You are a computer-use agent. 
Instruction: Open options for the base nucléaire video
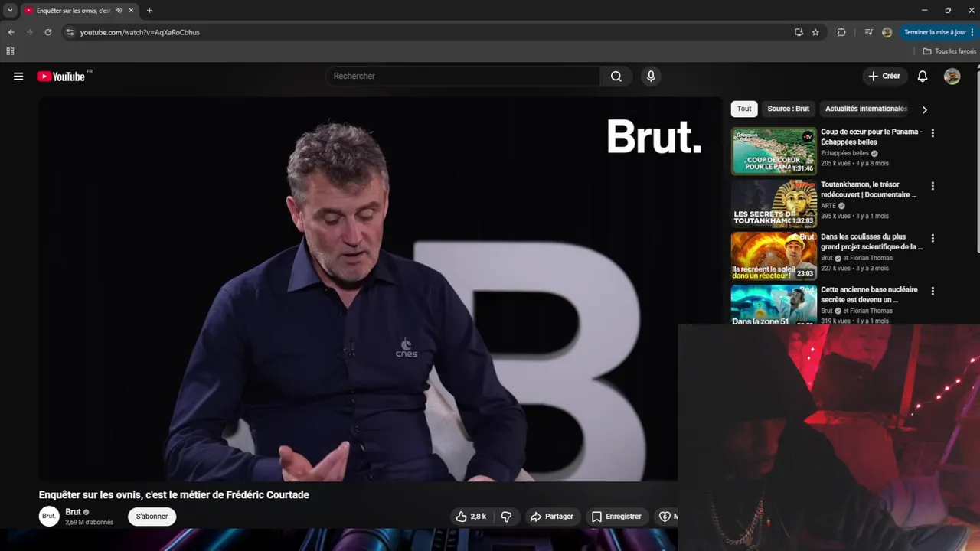(x=933, y=292)
